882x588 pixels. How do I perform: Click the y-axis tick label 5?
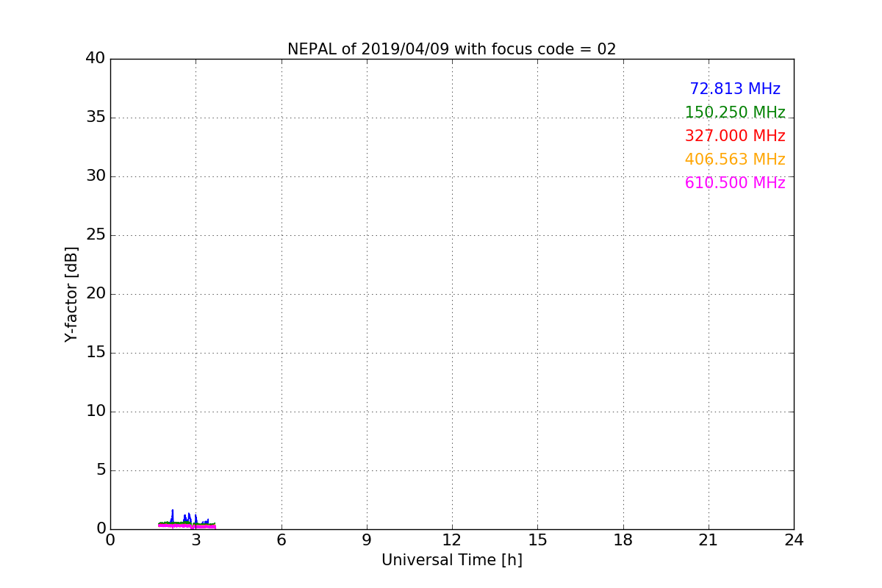pyautogui.click(x=100, y=470)
